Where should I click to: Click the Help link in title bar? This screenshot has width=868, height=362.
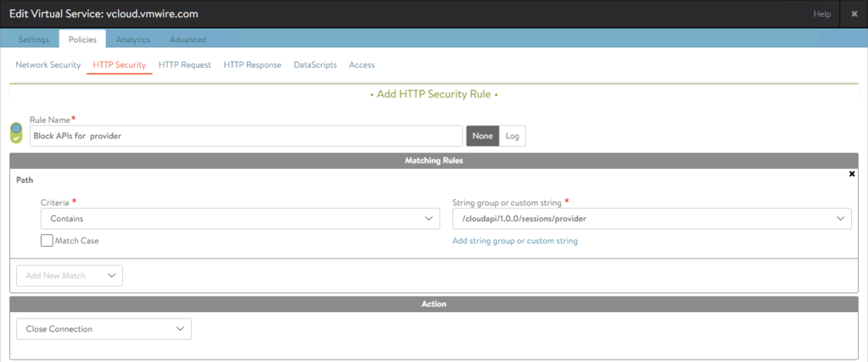coord(821,14)
